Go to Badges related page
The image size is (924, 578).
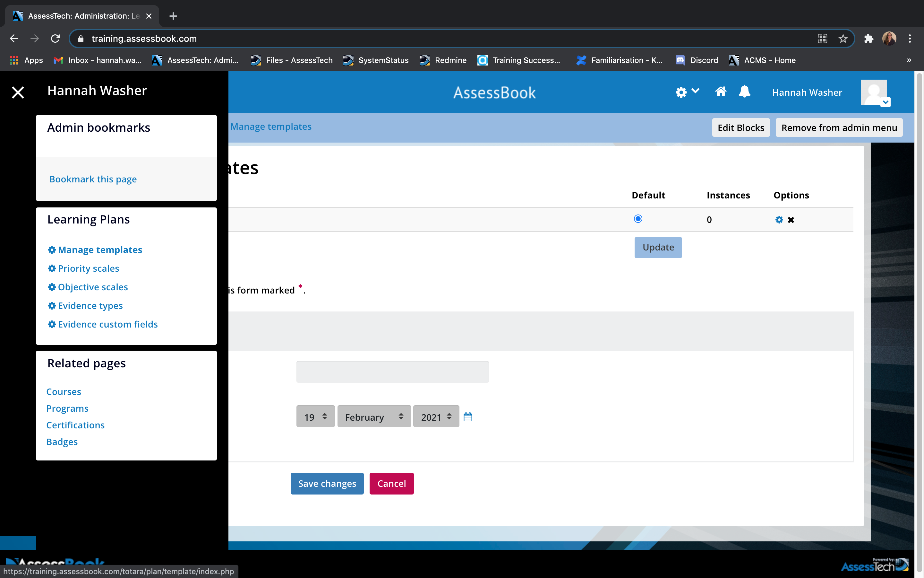pos(62,442)
